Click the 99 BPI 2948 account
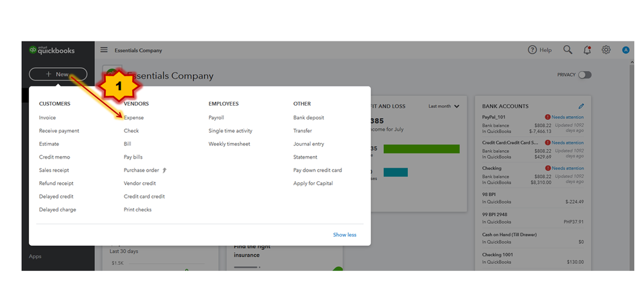644x303 pixels. [533, 218]
